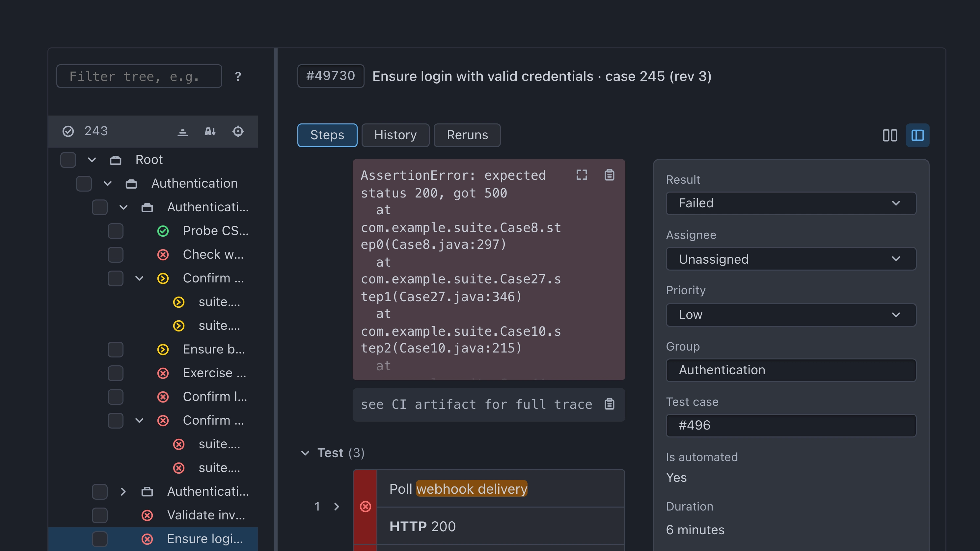This screenshot has height=551, width=980.
Task: Select the Validate inv... tree row
Action: tap(153, 515)
